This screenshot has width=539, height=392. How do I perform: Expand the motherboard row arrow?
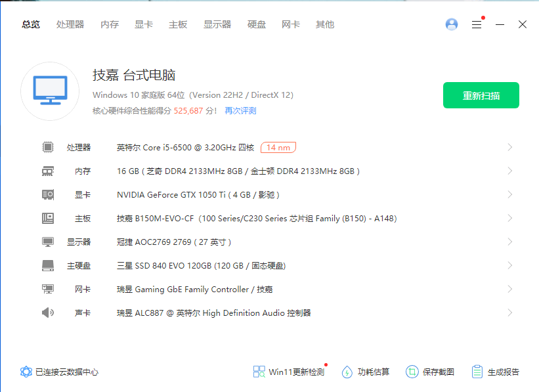tap(510, 218)
